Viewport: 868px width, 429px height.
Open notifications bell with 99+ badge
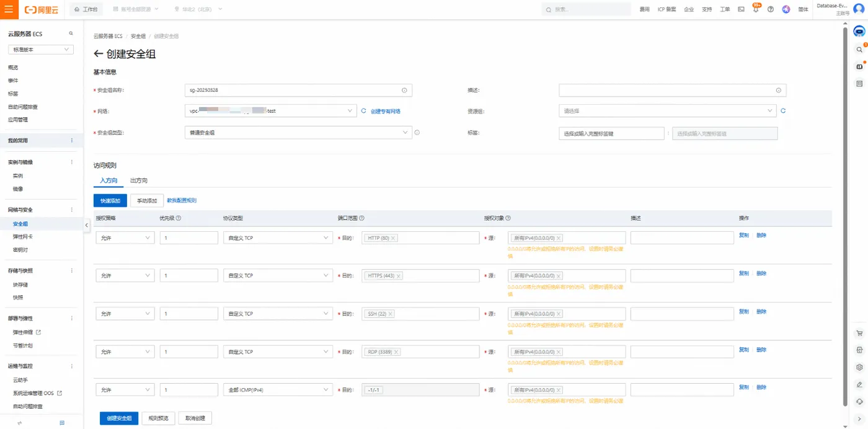(756, 9)
